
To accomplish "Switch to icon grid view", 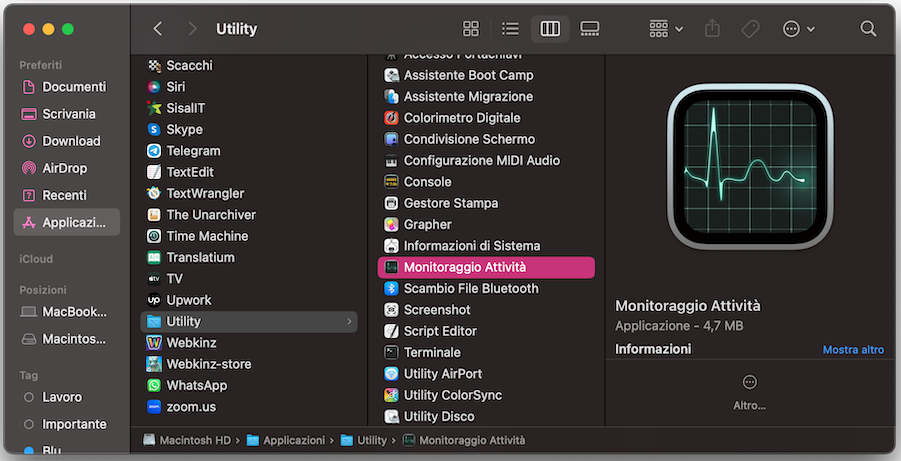I will point(471,29).
